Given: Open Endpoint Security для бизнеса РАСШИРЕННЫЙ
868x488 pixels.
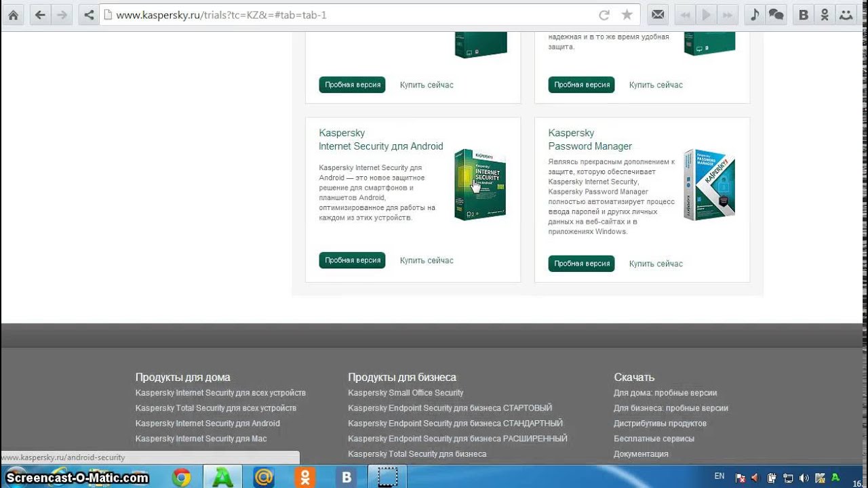Looking at the screenshot, I should (458, 439).
